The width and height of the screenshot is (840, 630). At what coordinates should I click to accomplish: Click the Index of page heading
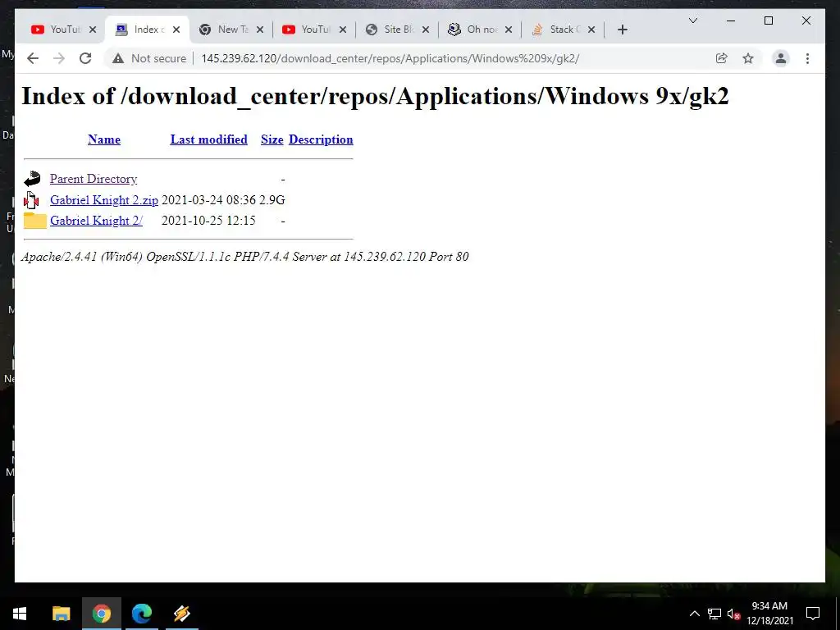click(x=375, y=97)
